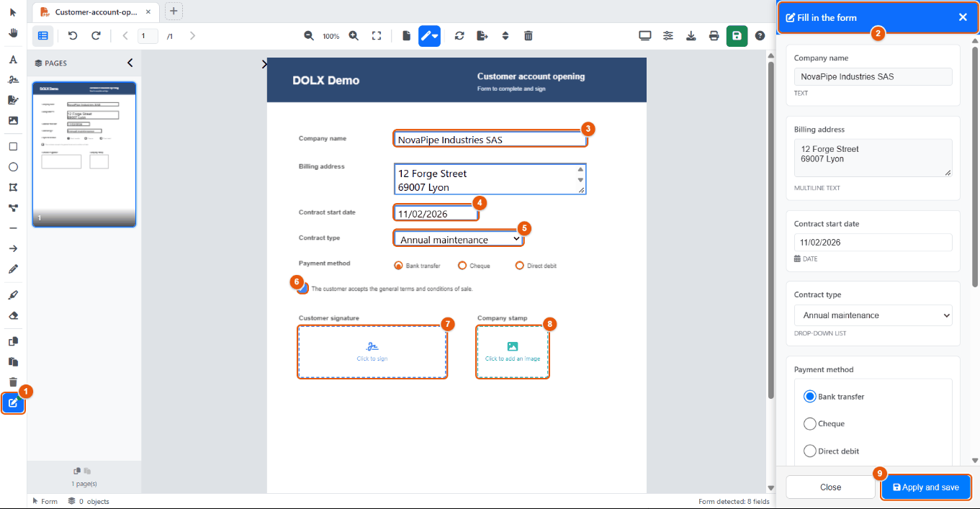Select the hand pan tool

[x=13, y=33]
